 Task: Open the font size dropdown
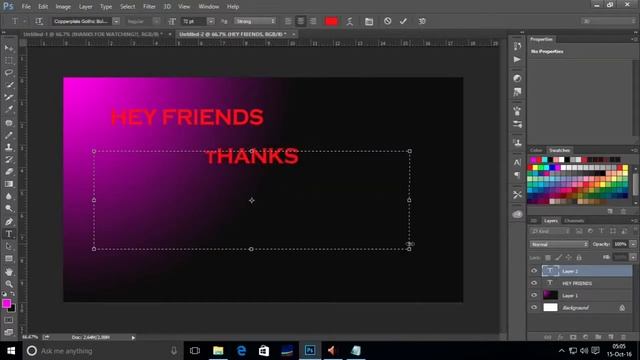(x=211, y=21)
